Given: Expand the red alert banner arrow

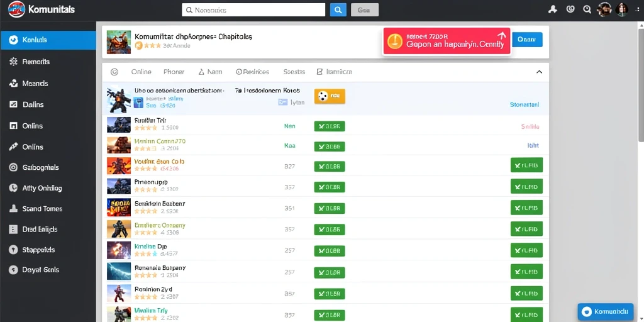Looking at the screenshot, I should (x=501, y=36).
